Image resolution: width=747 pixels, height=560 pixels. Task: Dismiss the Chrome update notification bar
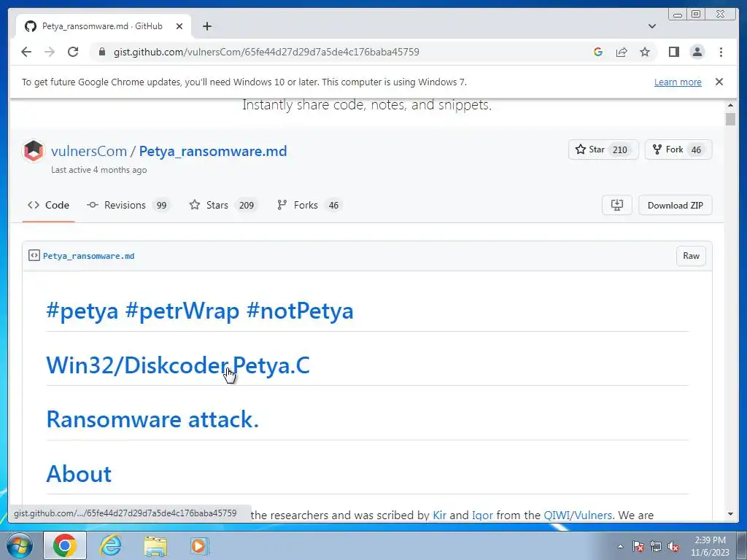coord(719,82)
